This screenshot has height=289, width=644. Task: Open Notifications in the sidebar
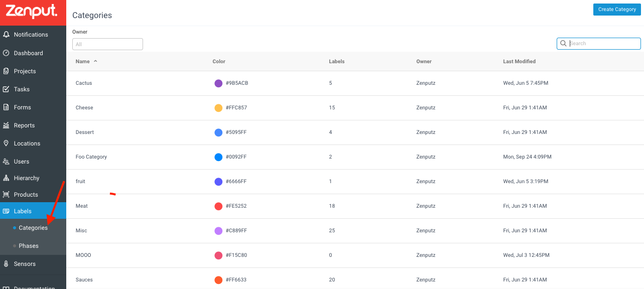(x=33, y=35)
